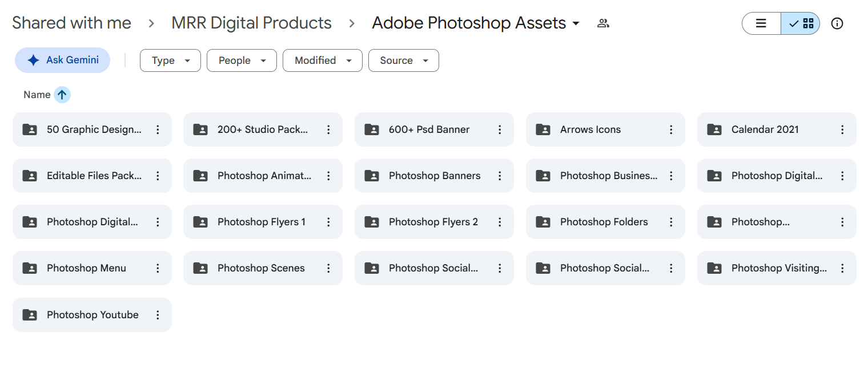The height and width of the screenshot is (373, 868).
Task: Select the Photoshop Flyers 2 folder
Action: click(x=434, y=222)
